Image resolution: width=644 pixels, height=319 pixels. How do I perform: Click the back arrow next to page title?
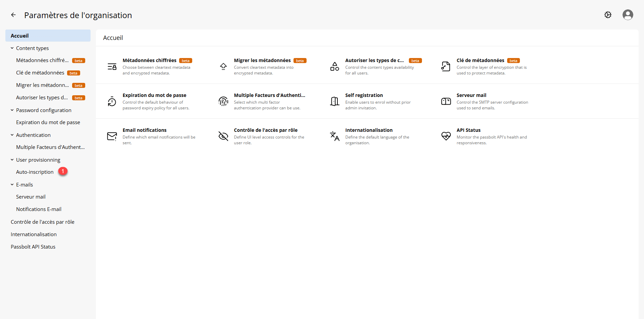coord(13,15)
